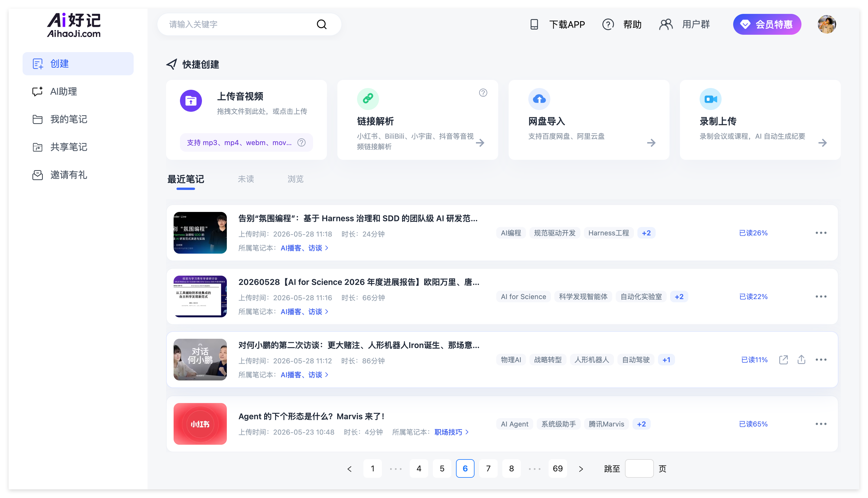Click share/export icon on 何小鹏 note

(x=801, y=360)
